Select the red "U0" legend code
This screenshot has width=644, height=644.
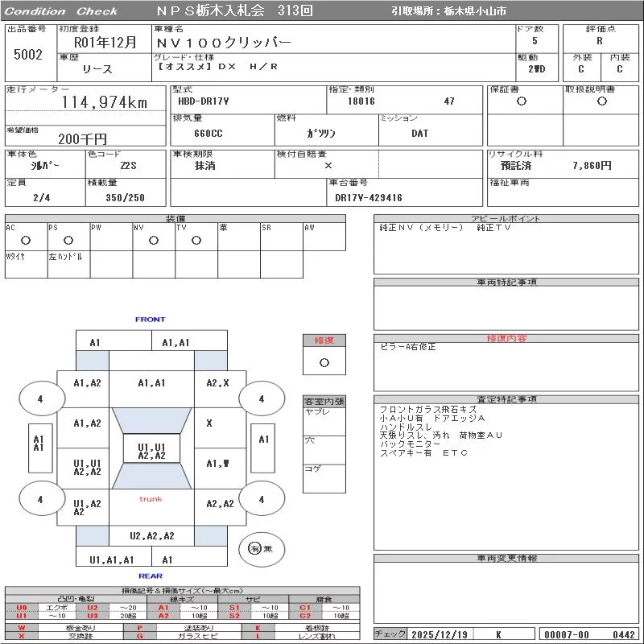click(x=22, y=608)
